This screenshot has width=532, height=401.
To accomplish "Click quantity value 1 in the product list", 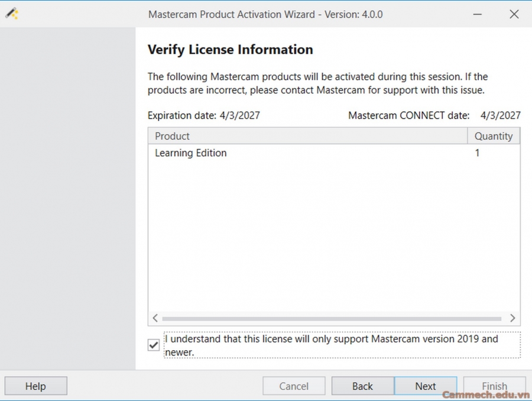I will [x=478, y=153].
